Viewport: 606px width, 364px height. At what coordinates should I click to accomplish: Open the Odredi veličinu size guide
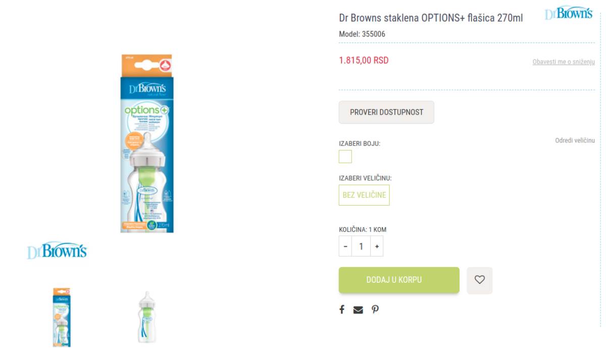[575, 140]
